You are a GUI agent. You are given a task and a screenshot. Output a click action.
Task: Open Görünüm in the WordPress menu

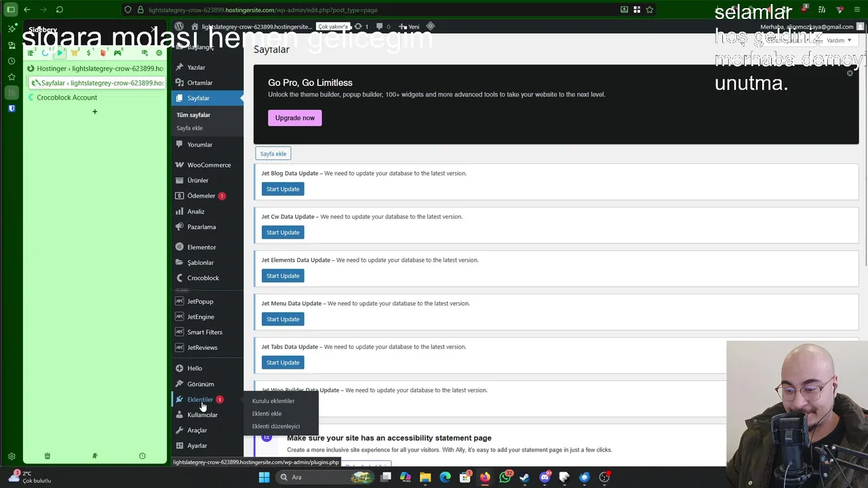[x=207, y=384]
